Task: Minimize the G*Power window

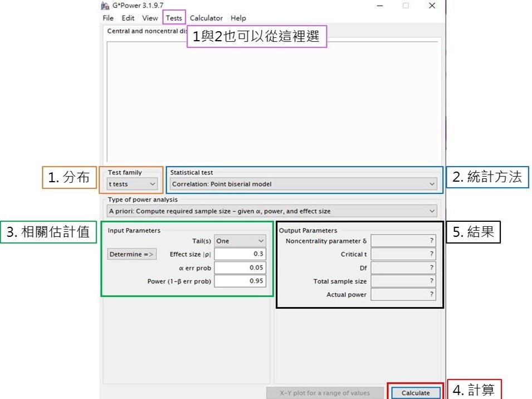Action: pyautogui.click(x=380, y=6)
